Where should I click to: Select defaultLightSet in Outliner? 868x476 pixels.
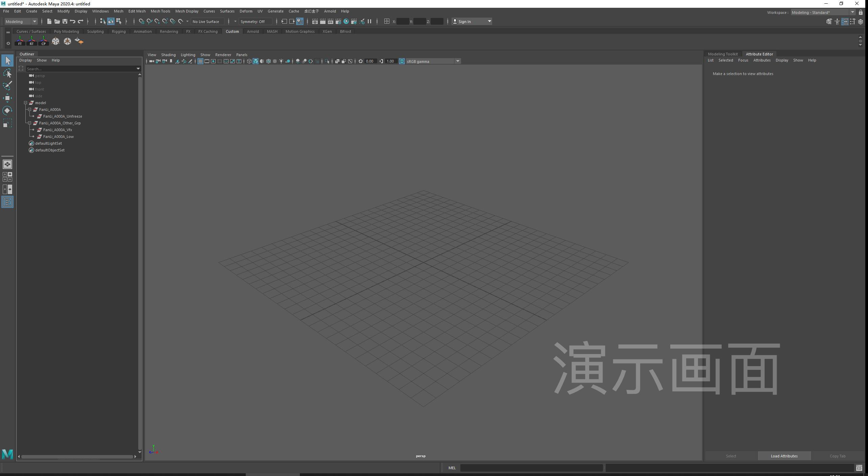[x=48, y=143]
